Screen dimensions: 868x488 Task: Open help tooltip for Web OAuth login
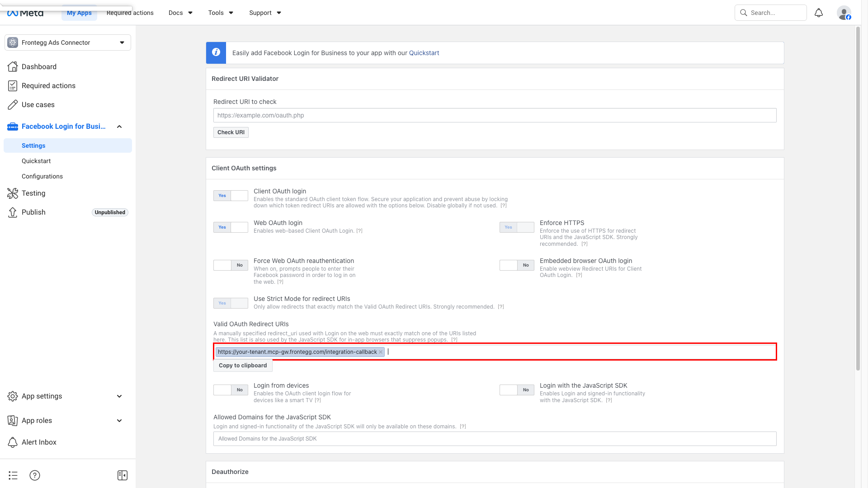[359, 231]
